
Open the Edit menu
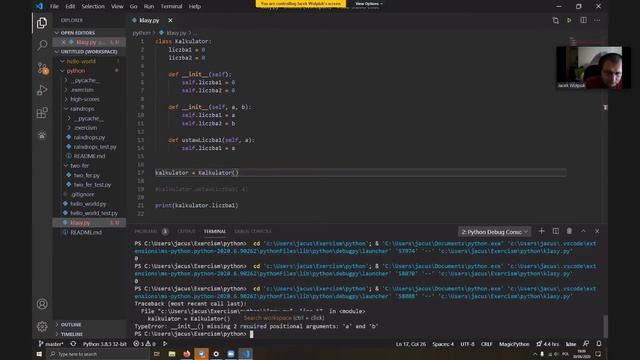[70, 7]
